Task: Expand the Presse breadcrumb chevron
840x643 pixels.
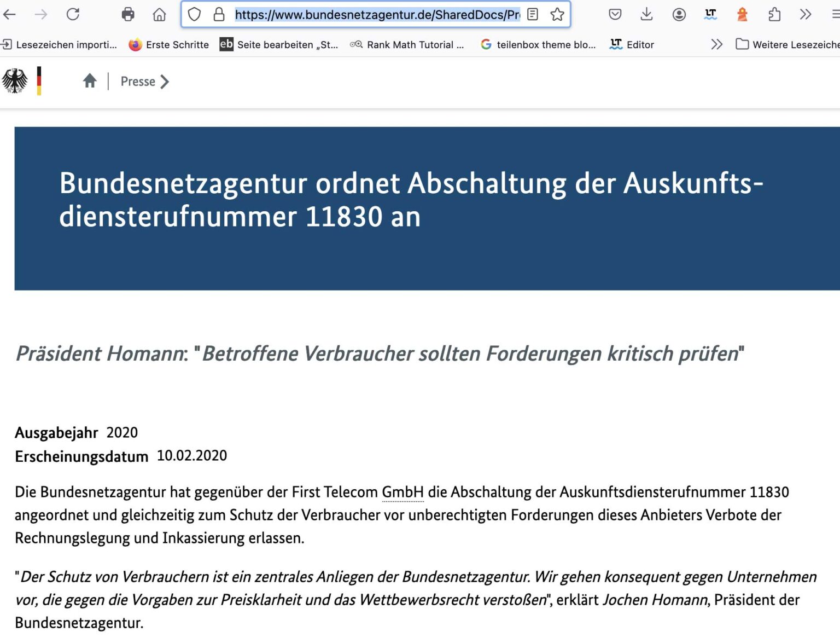Action: coord(165,82)
